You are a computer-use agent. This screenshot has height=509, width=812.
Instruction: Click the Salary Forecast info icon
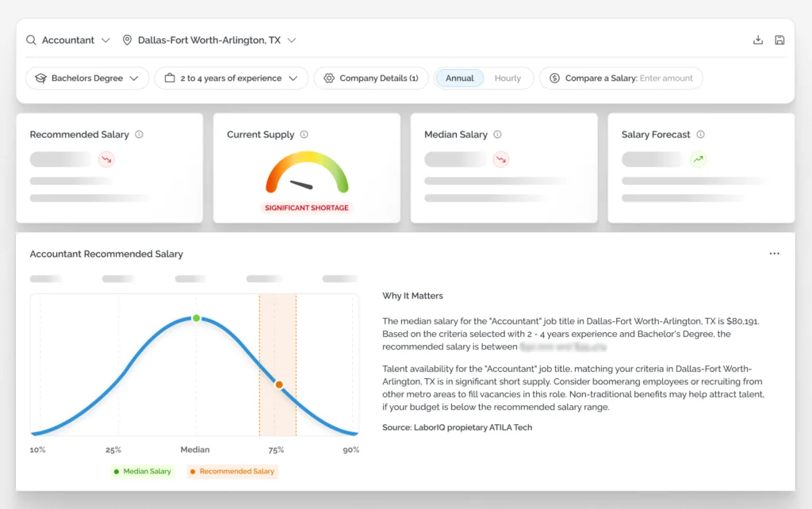coord(700,134)
